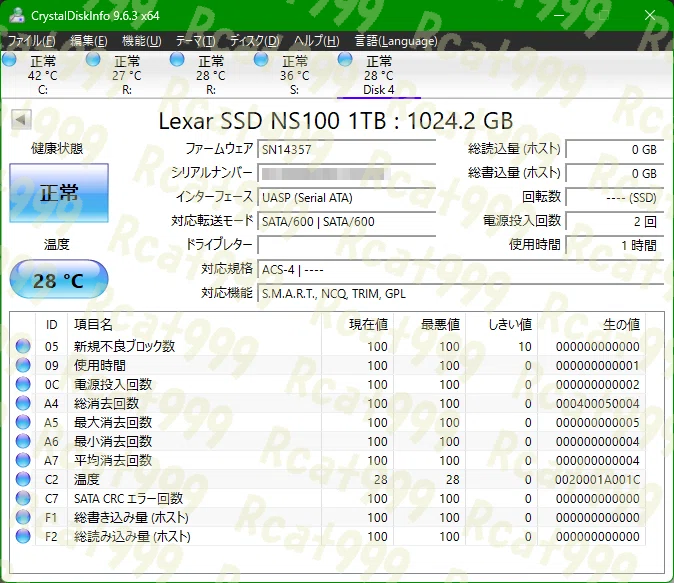Image resolution: width=674 pixels, height=583 pixels.
Task: Click raw value 000000000005
Action: point(597,423)
